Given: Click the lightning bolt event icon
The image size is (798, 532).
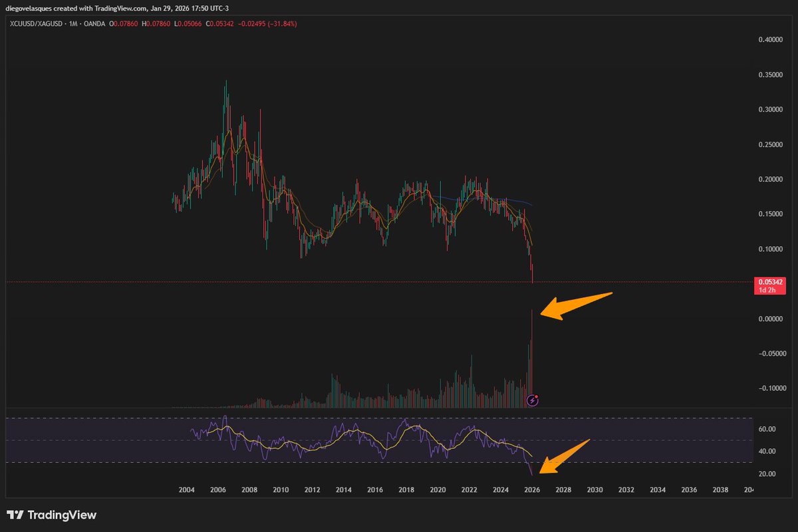Looking at the screenshot, I should click(533, 400).
